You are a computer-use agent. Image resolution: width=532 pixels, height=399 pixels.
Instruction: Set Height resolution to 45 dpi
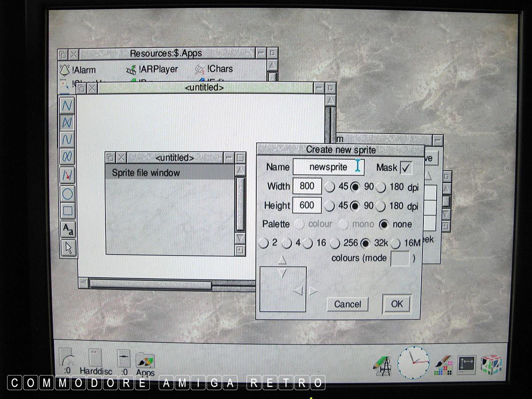(x=330, y=207)
